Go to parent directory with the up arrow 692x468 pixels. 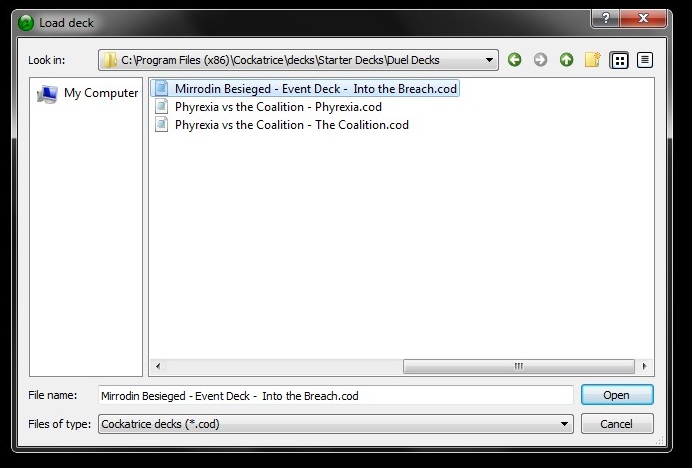(566, 60)
